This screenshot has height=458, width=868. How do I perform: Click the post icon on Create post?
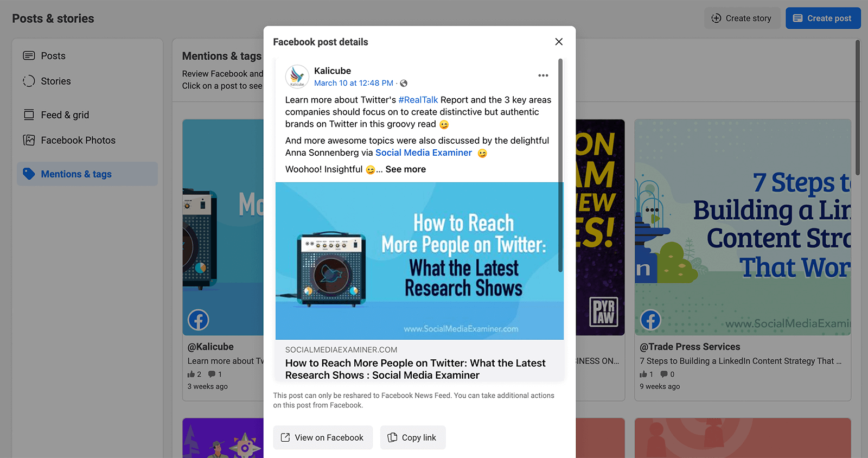(797, 18)
